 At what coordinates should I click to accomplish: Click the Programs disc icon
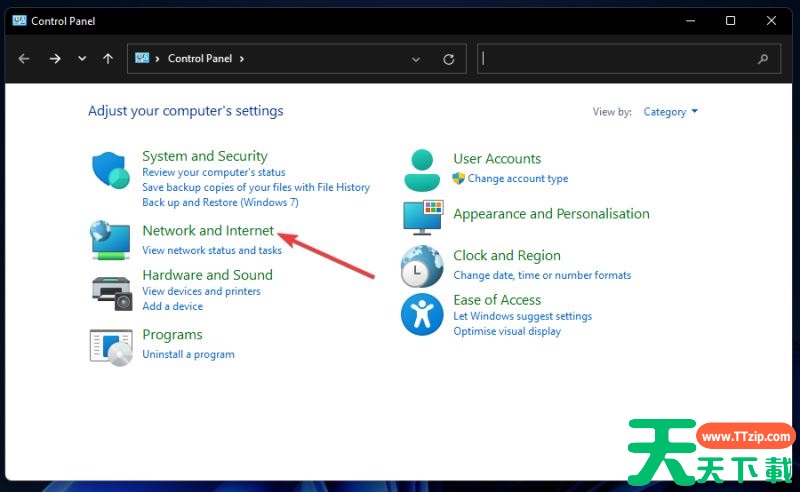tap(110, 346)
